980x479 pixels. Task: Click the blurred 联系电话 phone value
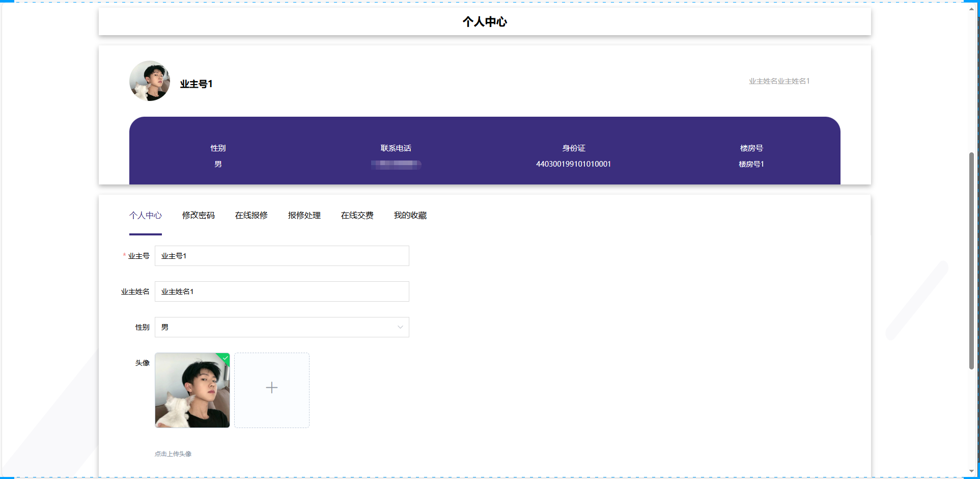(x=396, y=164)
